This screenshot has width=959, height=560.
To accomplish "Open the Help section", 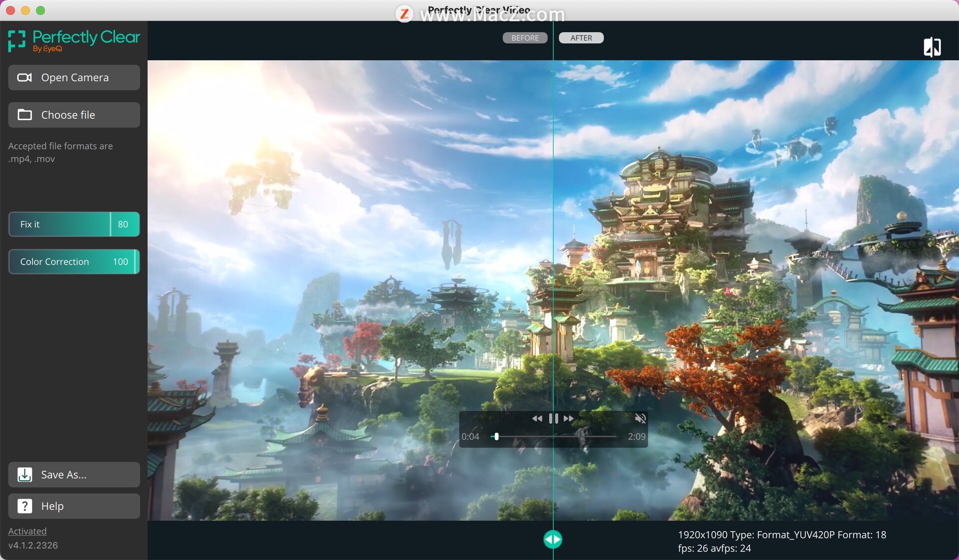I will pos(74,506).
